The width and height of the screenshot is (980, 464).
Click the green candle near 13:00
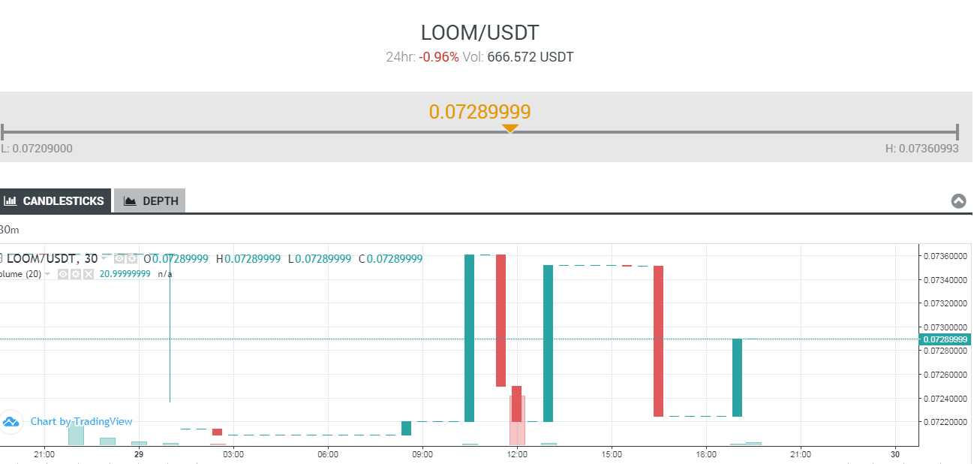548,343
